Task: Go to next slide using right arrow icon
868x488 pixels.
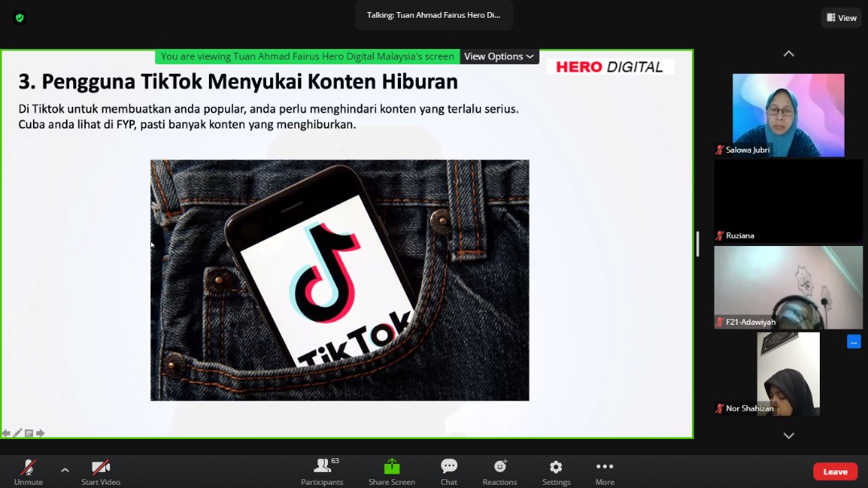Action: [x=40, y=433]
